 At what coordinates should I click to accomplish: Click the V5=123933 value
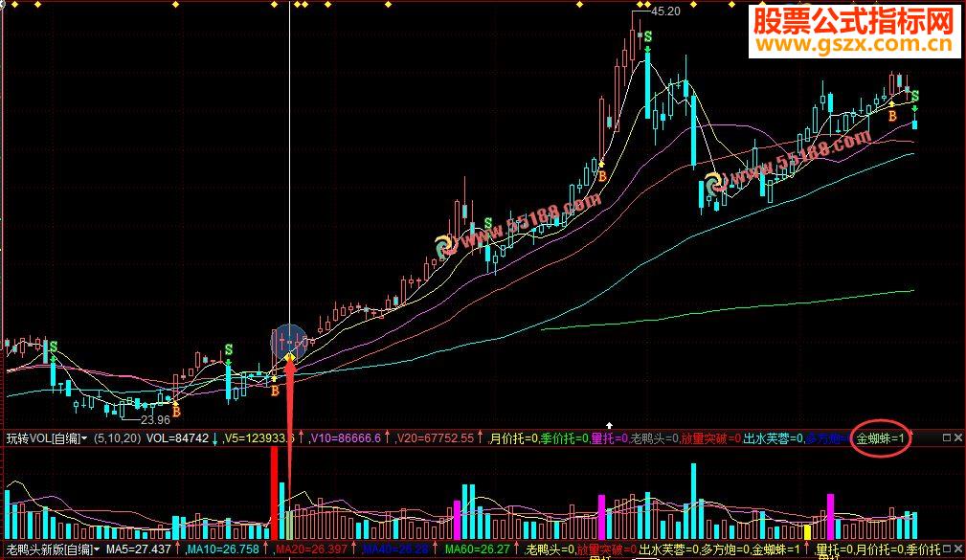pos(258,438)
